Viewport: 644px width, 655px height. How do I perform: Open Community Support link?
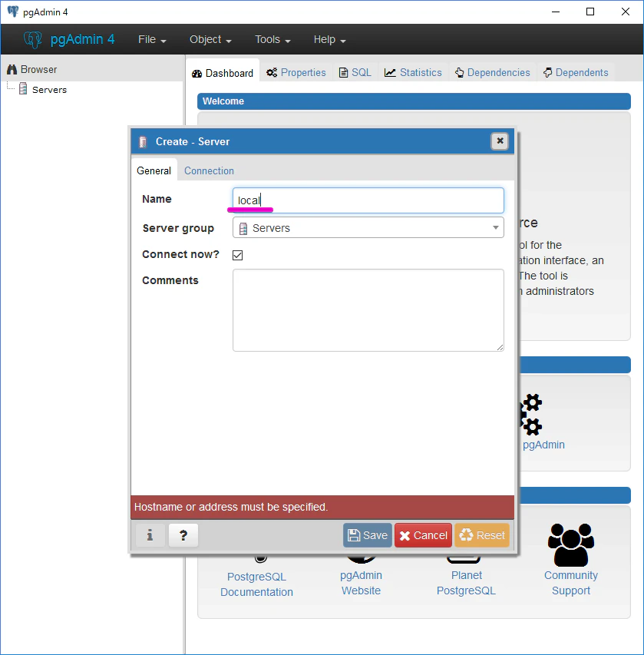[x=571, y=583]
